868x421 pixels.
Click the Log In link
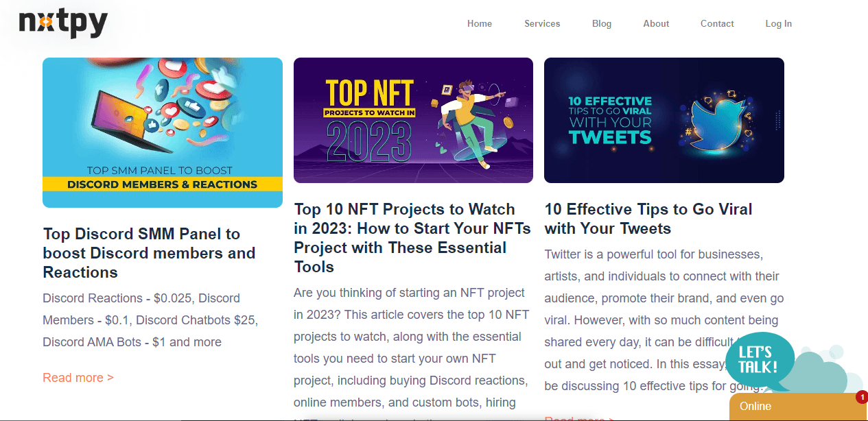pyautogui.click(x=778, y=23)
